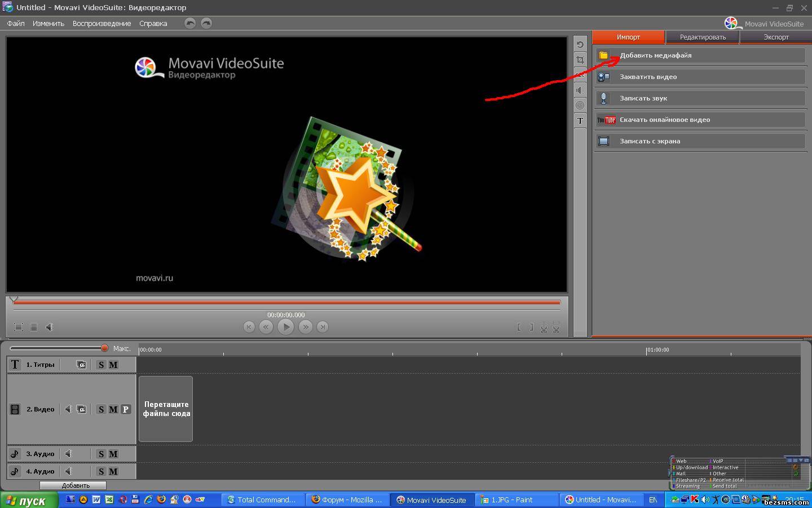Click the speaker volume icon under the preview

tap(50, 327)
